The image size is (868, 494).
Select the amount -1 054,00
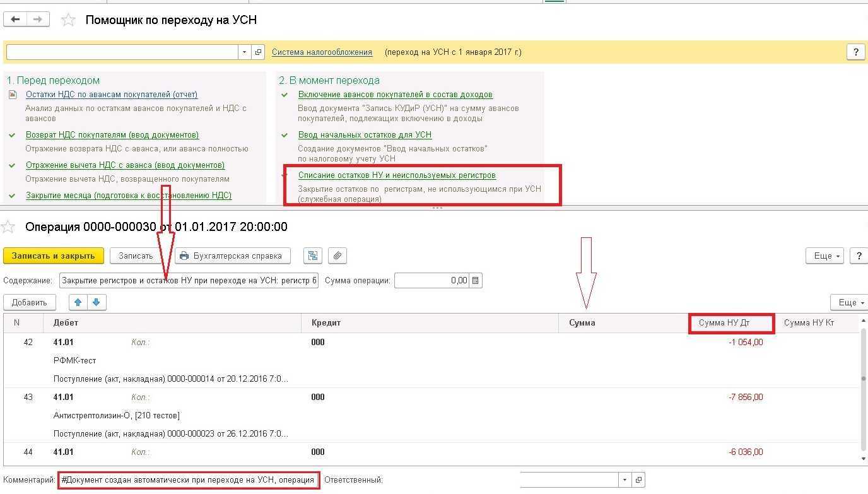(746, 343)
